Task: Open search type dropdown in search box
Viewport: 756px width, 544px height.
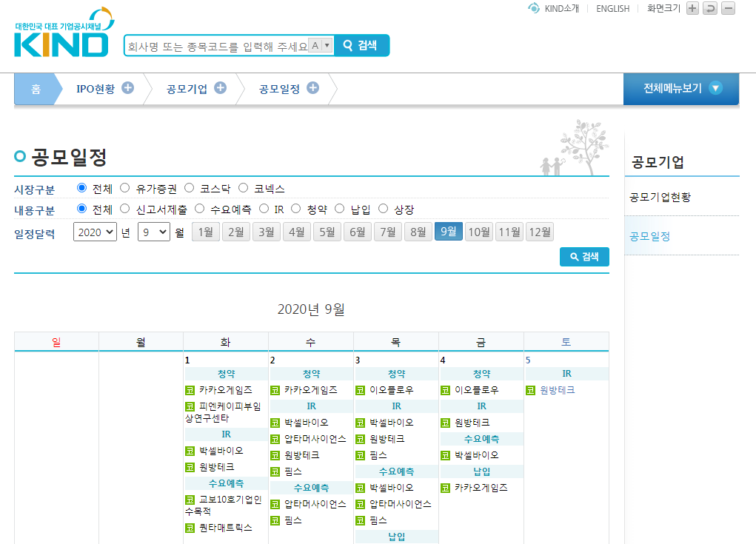Action: [321, 46]
